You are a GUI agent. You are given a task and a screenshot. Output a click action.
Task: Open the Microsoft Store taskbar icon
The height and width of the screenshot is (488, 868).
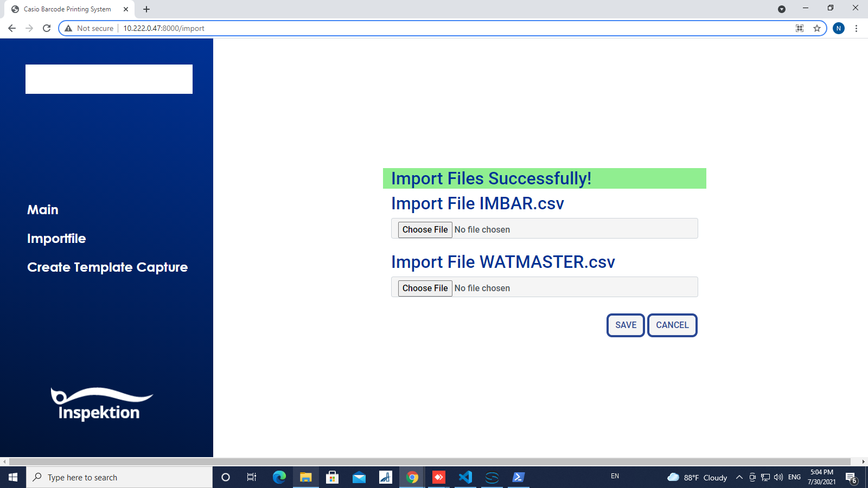click(x=332, y=477)
